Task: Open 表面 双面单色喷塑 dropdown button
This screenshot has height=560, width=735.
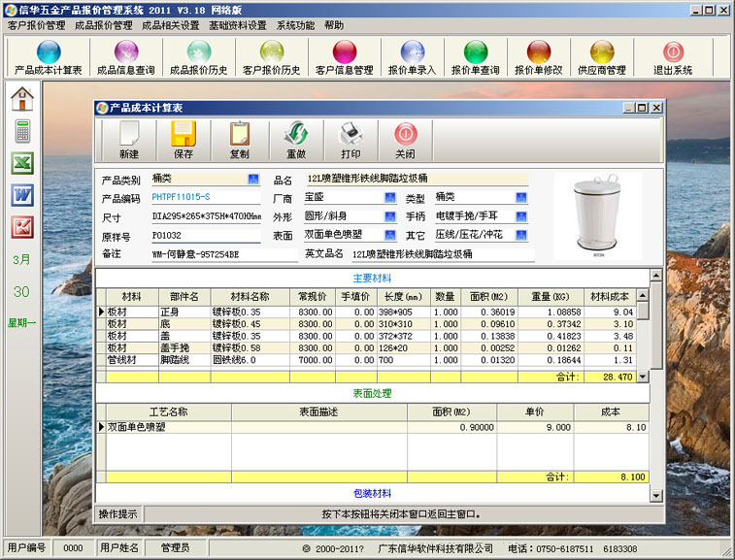Action: 390,235
